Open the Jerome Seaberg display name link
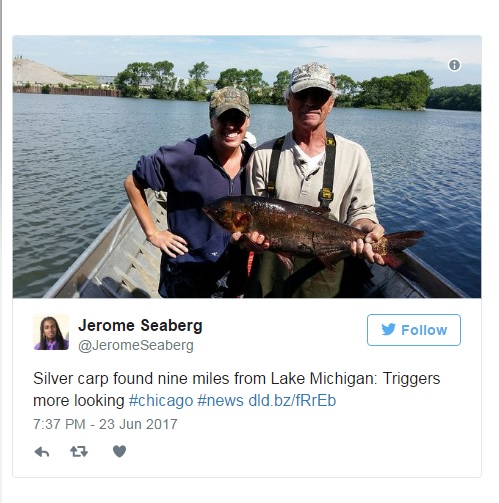499x503 pixels. (x=140, y=325)
